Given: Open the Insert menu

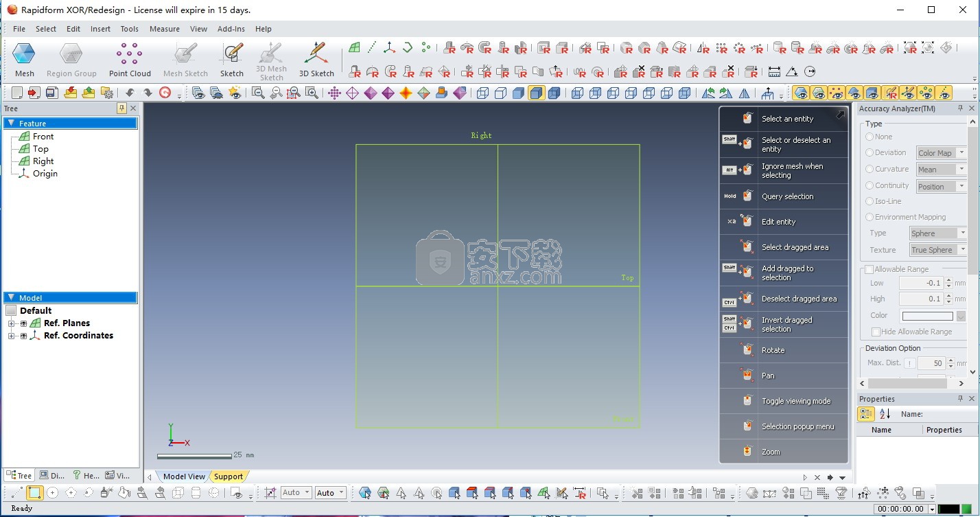Looking at the screenshot, I should [100, 29].
